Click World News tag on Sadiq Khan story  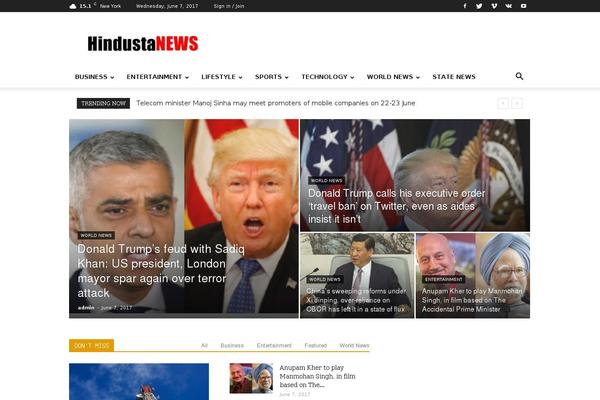(96, 235)
